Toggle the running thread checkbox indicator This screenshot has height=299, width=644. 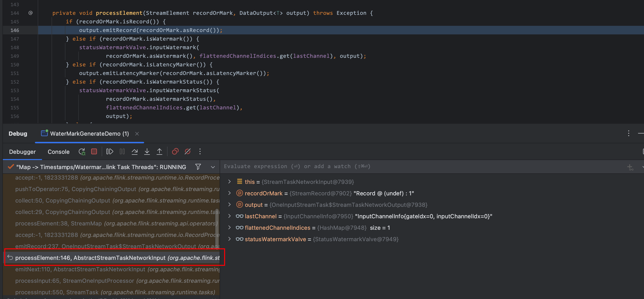point(11,166)
